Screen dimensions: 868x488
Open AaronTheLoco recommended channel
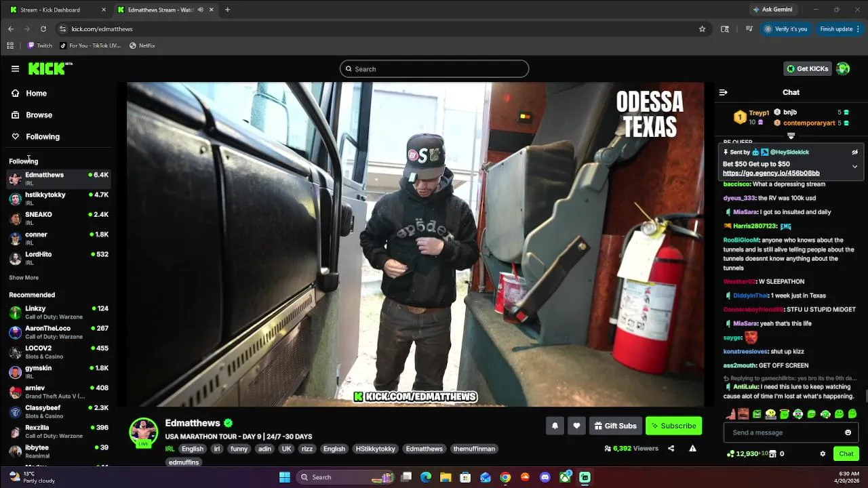[x=58, y=331]
